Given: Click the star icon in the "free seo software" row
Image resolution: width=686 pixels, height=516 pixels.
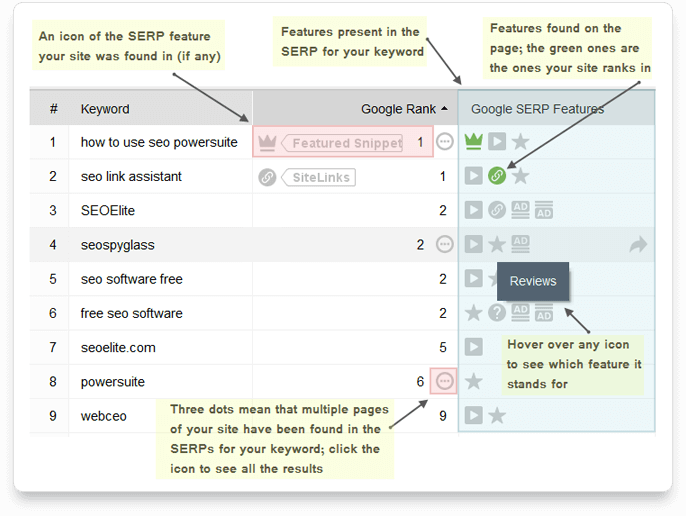Looking at the screenshot, I should point(473,313).
